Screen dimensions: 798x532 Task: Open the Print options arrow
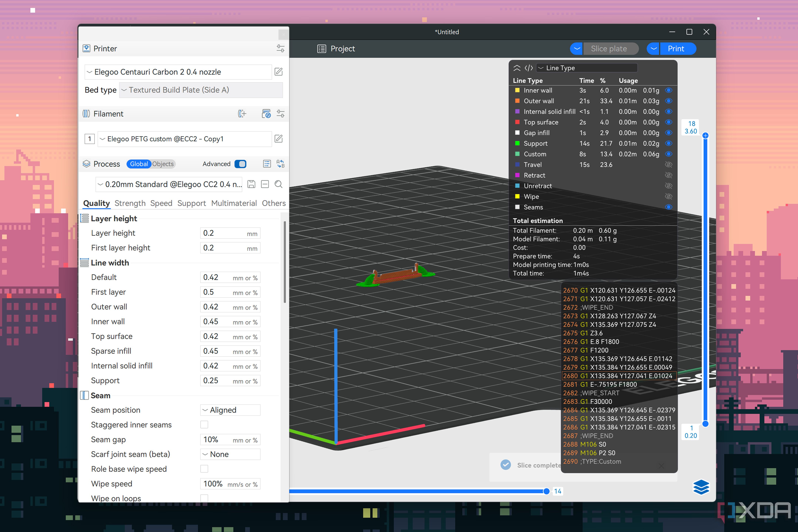click(653, 49)
